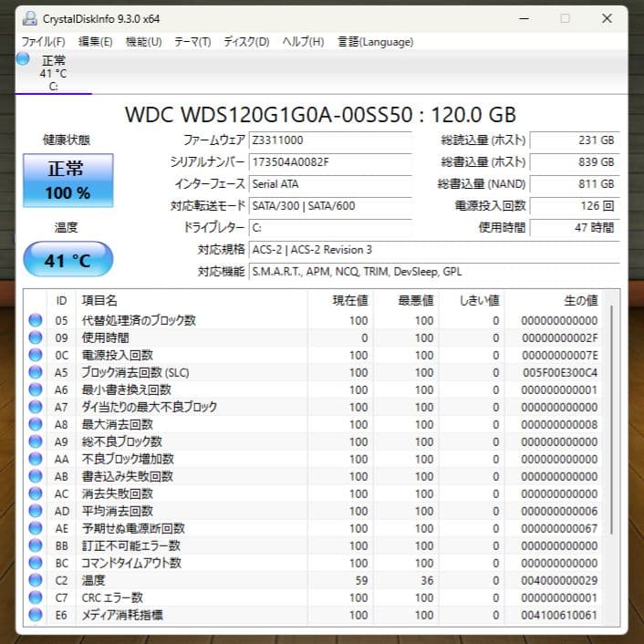644x644 pixels.
Task: Click status orb for ID 05 row
Action: coord(36,320)
